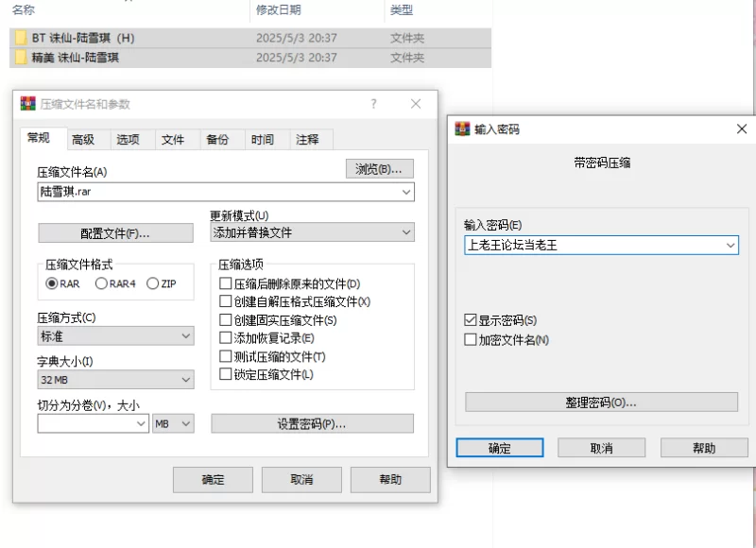Click 帮助 in the 输入密码 dialog
The image size is (756, 548).
[704, 448]
